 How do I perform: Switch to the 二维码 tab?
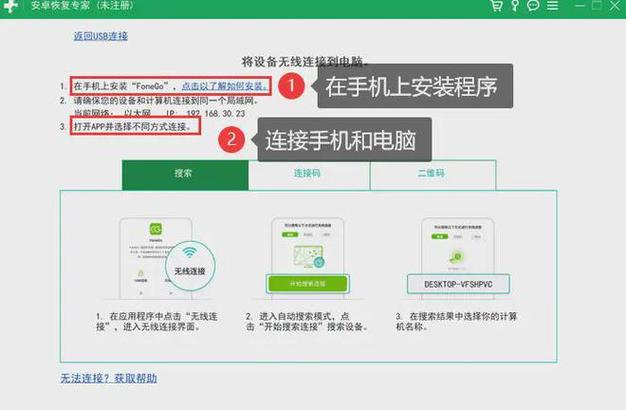pos(433,175)
